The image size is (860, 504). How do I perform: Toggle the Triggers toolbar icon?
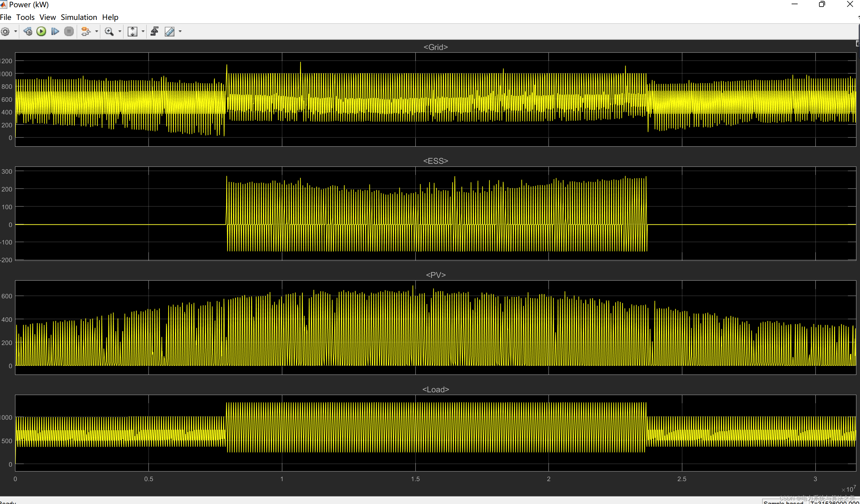(x=155, y=32)
